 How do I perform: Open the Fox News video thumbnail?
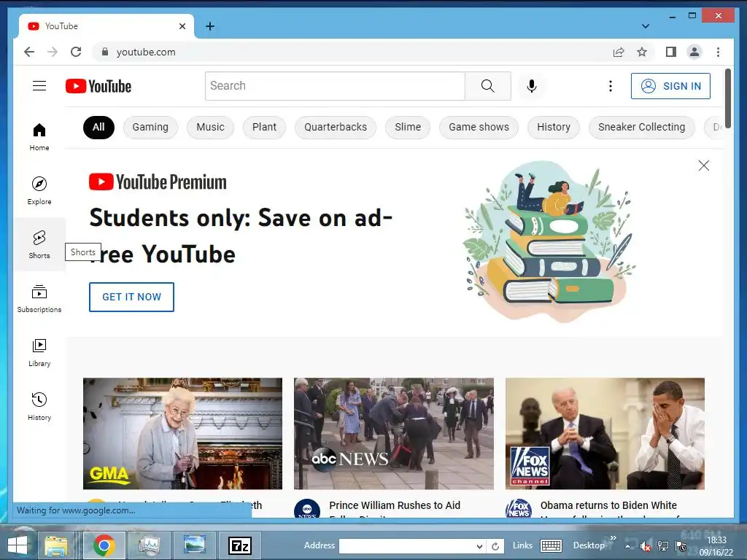pyautogui.click(x=605, y=433)
